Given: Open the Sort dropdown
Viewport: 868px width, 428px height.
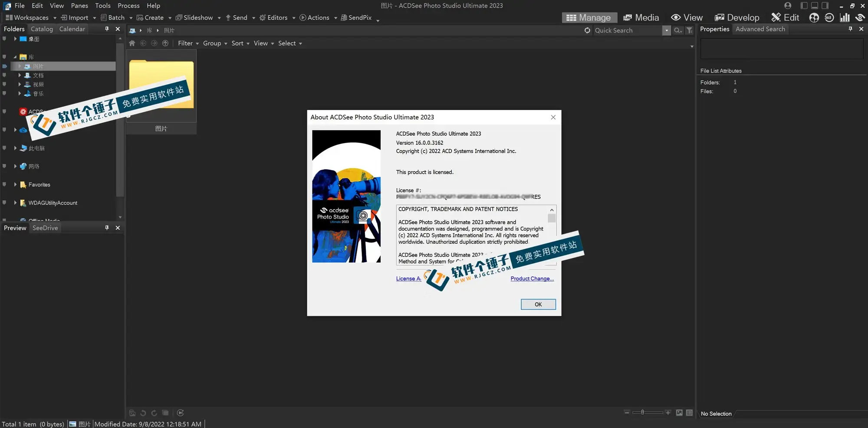Looking at the screenshot, I should point(240,43).
